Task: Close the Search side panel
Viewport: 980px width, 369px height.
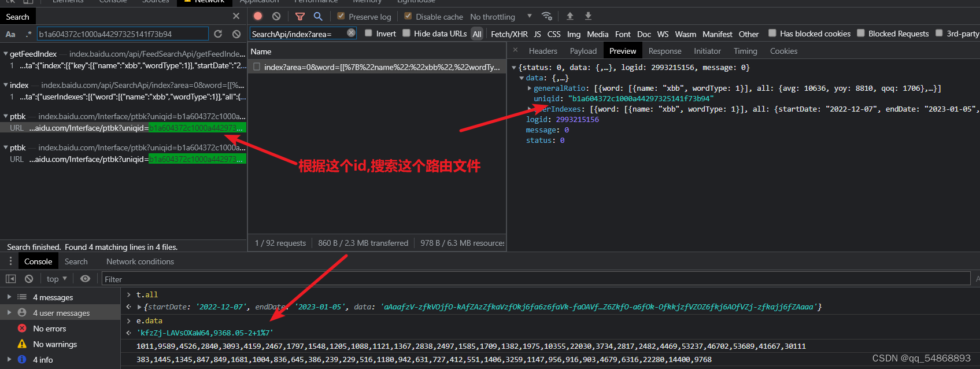Action: pyautogui.click(x=236, y=16)
